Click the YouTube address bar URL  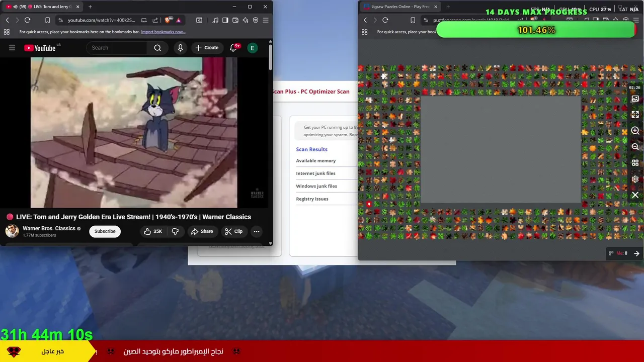[x=101, y=20]
